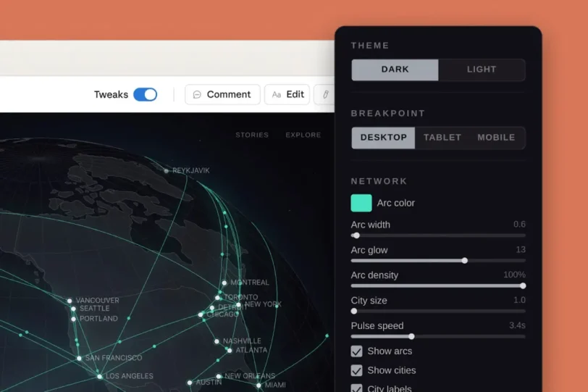588x392 pixels.
Task: Click the City size value 1.0
Action: click(x=519, y=300)
